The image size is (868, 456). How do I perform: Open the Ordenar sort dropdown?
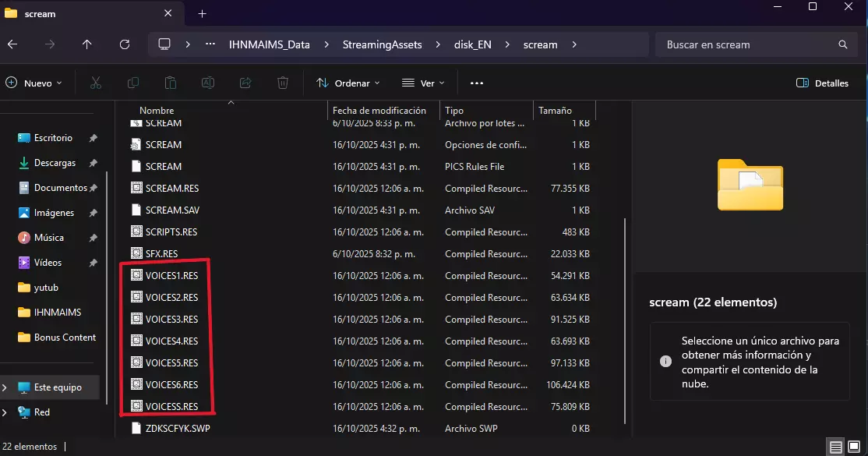[348, 83]
